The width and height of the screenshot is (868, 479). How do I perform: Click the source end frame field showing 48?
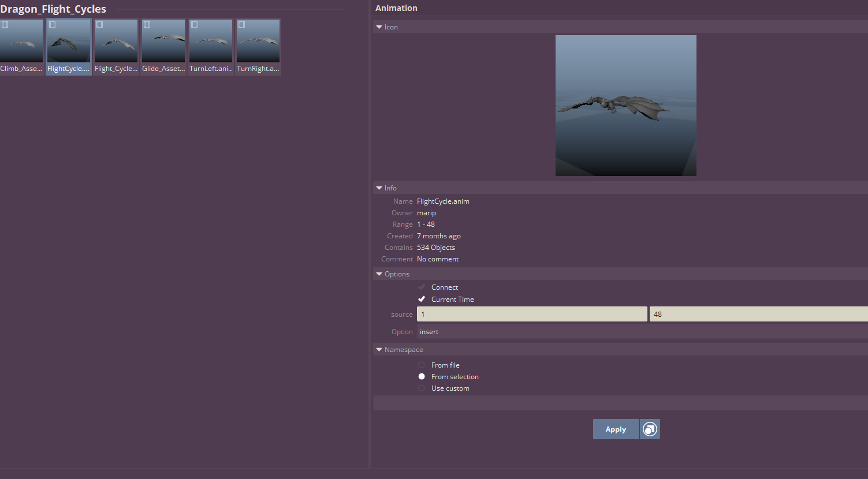point(759,314)
